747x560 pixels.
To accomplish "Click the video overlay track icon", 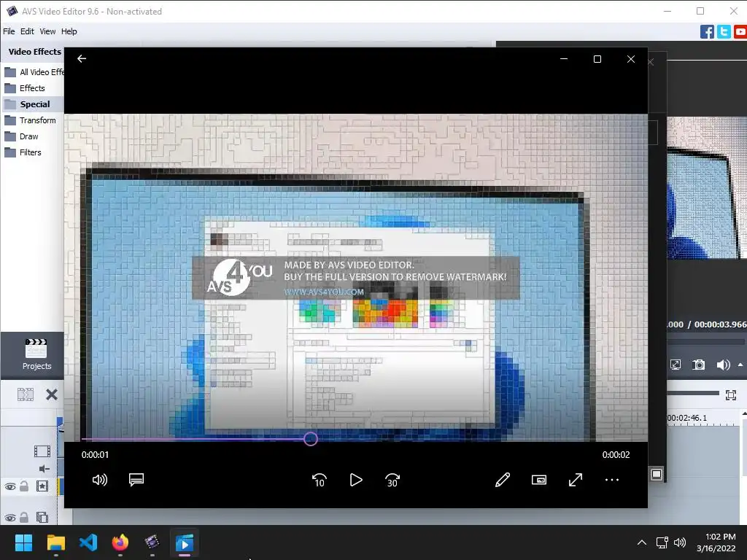I will 42,517.
